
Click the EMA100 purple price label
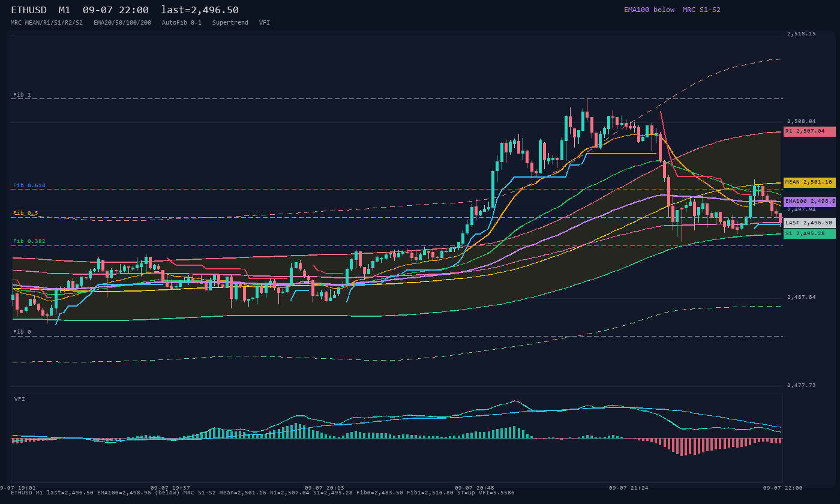tap(809, 202)
